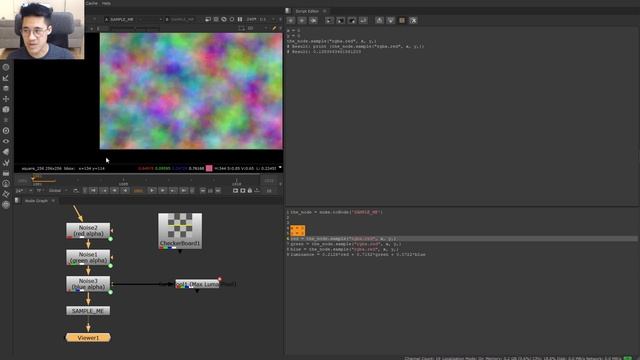Select the Noise2 (red alpha) node
640x360 pixels.
point(88,230)
